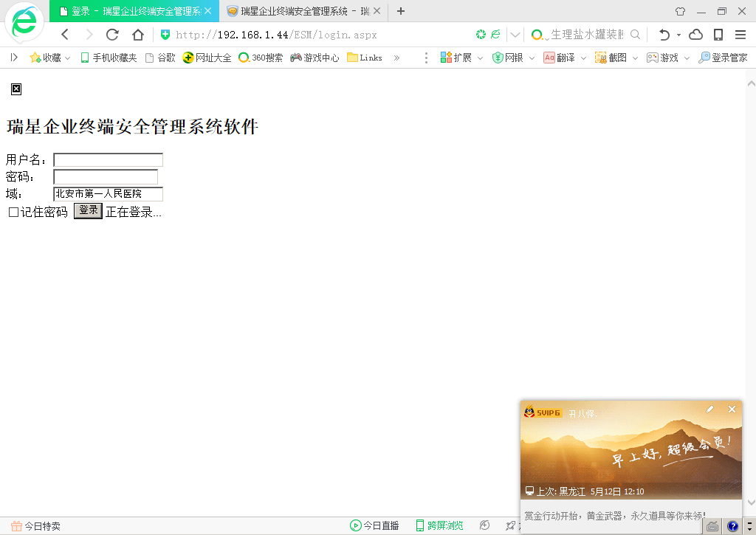This screenshot has width=756, height=535.
Task: Expand the address bar dropdown chevron
Action: (515, 35)
